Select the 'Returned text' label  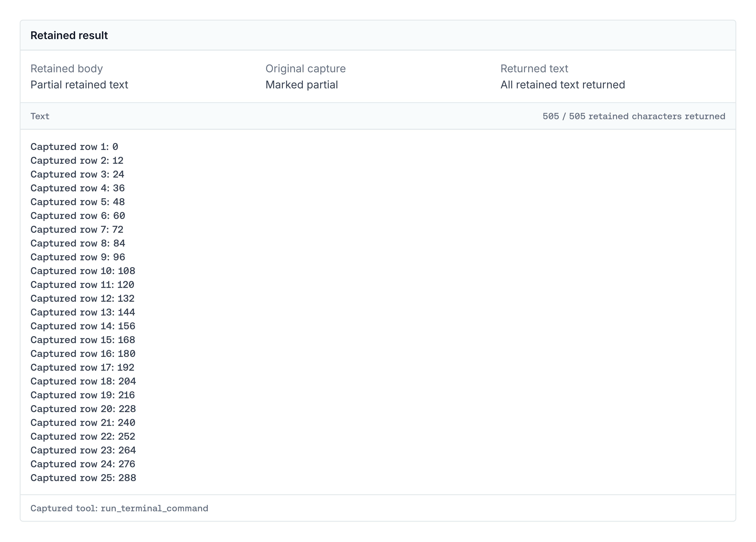[534, 69]
